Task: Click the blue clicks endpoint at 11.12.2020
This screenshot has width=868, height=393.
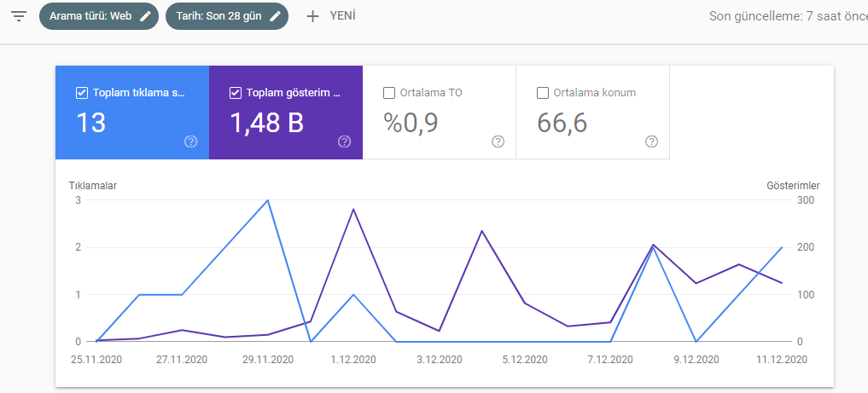Action: pos(782,247)
